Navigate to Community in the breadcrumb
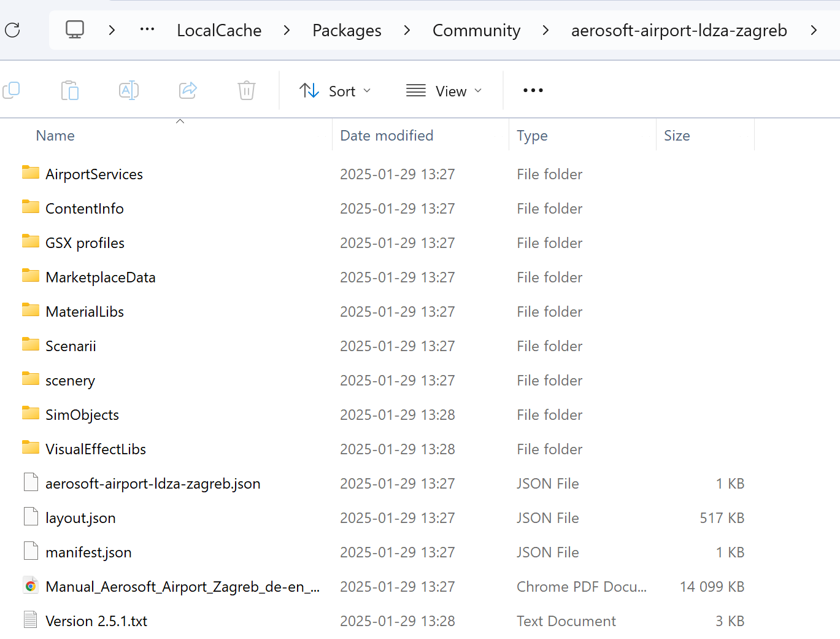This screenshot has width=840, height=639. point(476,30)
